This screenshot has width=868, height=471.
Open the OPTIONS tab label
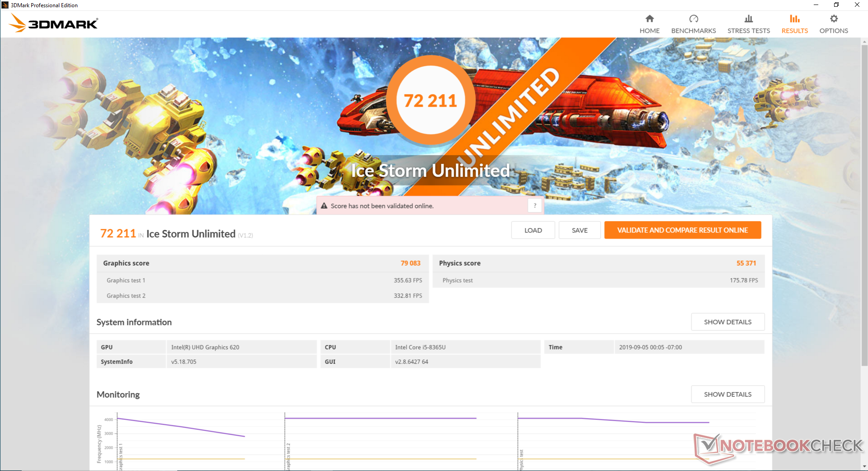(834, 31)
